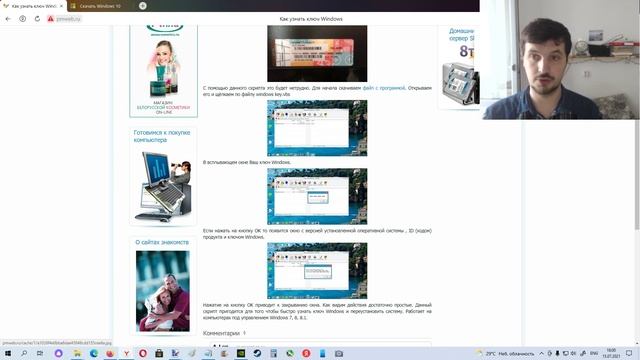
Task: Click the Yandex round icon beside back arrow
Action: (x=22, y=19)
